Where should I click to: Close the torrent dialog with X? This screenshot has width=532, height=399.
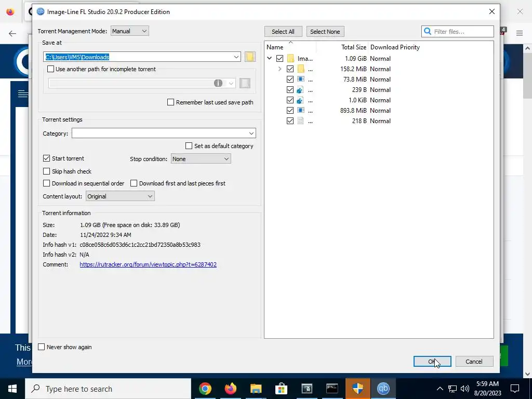tap(491, 11)
